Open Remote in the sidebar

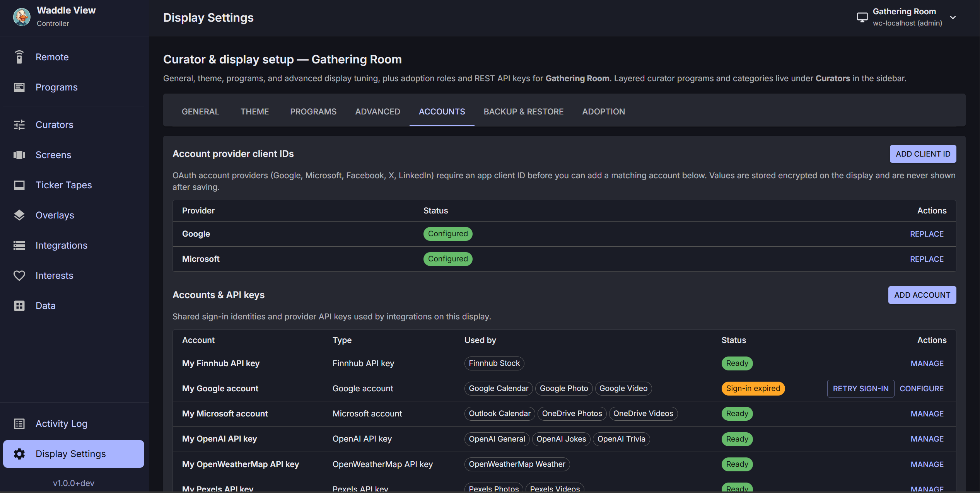pos(73,57)
